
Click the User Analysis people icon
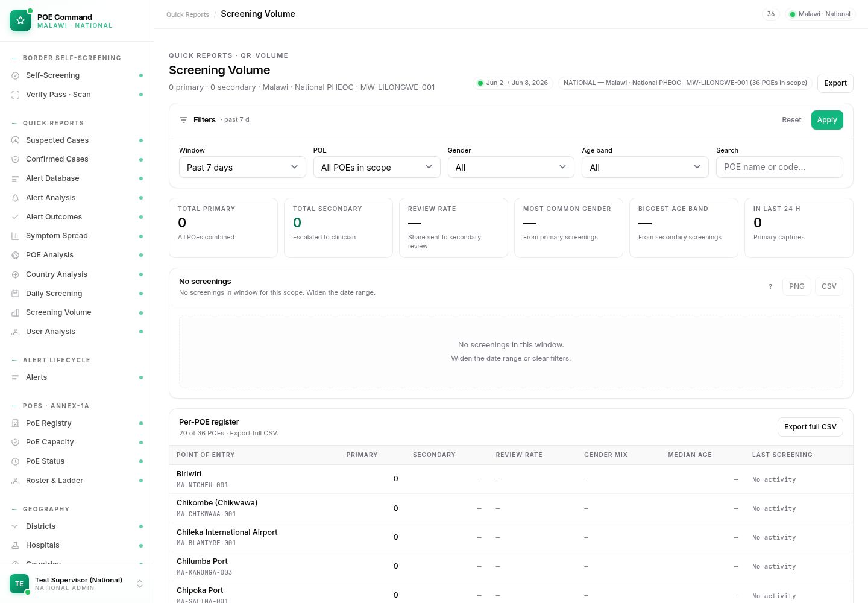click(x=16, y=332)
